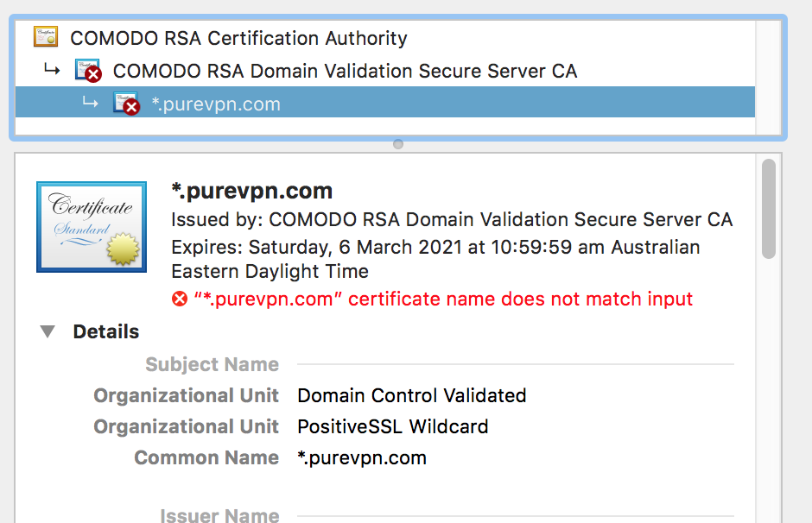The width and height of the screenshot is (812, 523).
Task: Click the vertical scrollbar thumb in details pane
Action: coord(769,209)
